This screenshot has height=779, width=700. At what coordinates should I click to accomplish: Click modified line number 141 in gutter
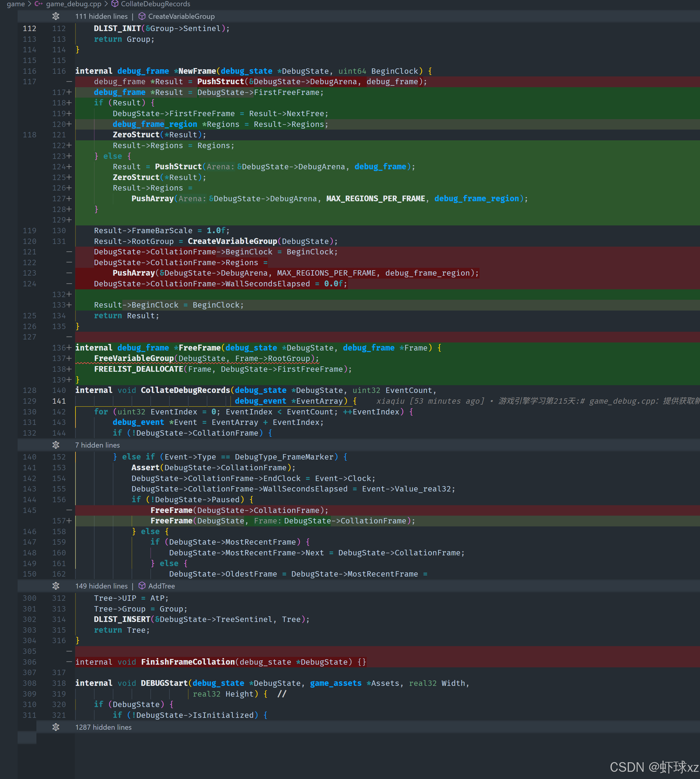tap(59, 401)
